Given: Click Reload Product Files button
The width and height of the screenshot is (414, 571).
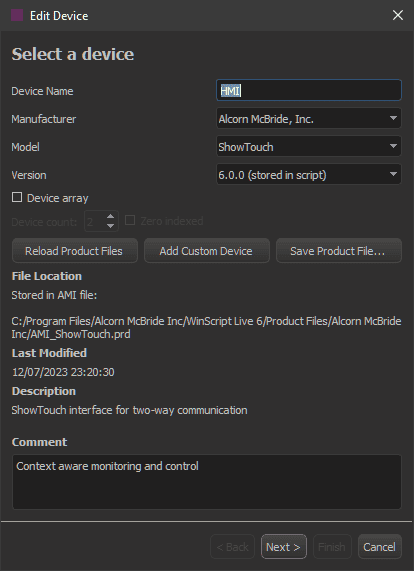Looking at the screenshot, I should [75, 251].
